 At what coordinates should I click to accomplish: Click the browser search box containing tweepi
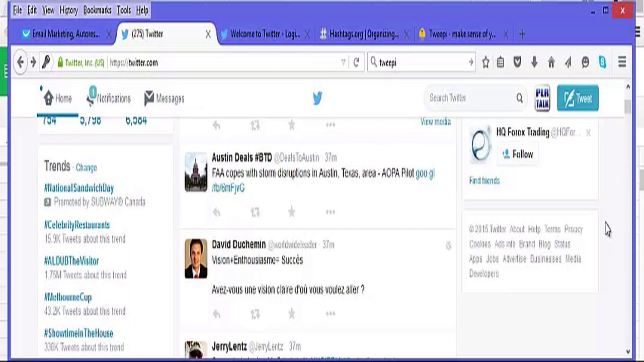422,62
